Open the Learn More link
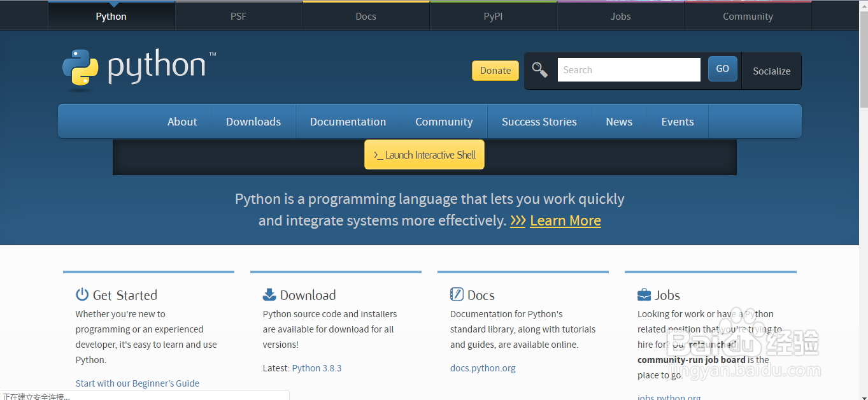868x400 pixels. pyautogui.click(x=565, y=220)
